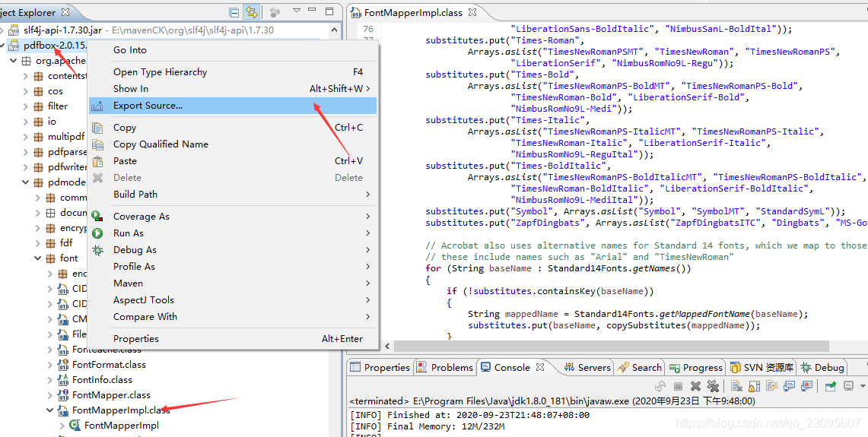Toggle show console on standard error change

click(808, 385)
